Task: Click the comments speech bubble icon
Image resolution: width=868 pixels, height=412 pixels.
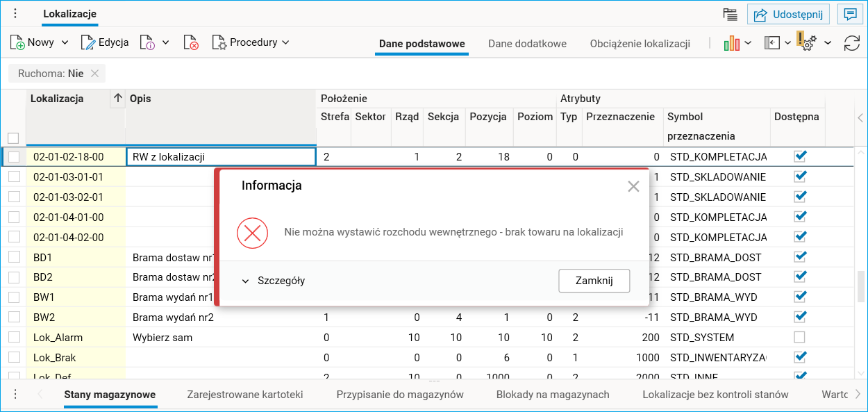Action: 849,14
